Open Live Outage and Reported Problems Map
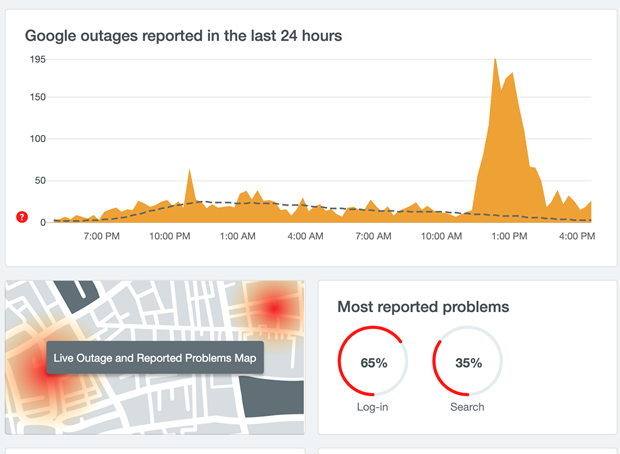The width and height of the screenshot is (620, 454). tap(155, 358)
